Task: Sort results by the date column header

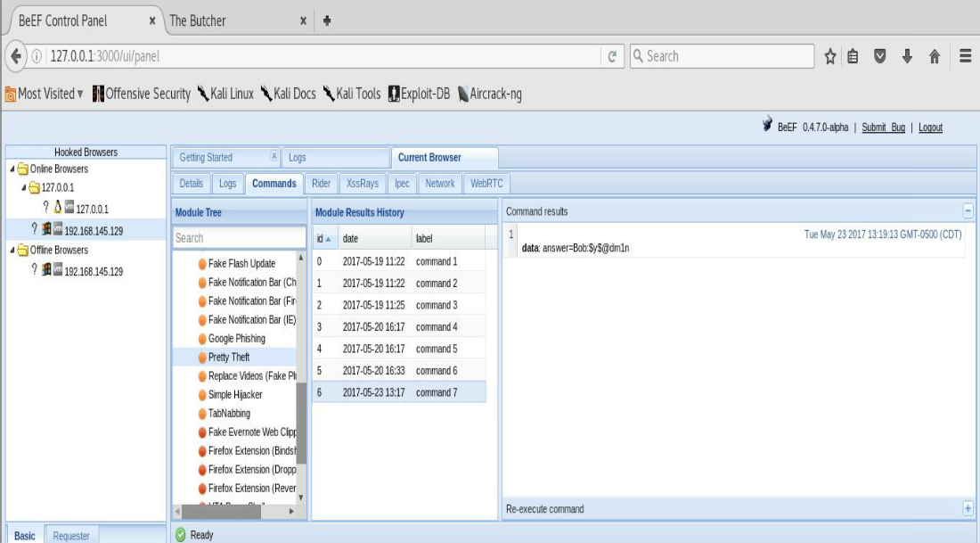Action: [x=375, y=238]
